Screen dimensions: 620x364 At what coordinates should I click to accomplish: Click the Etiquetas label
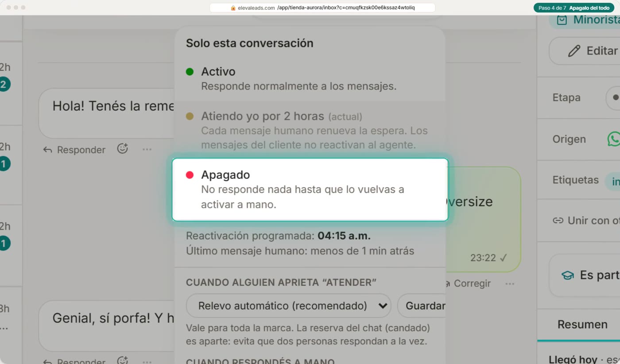point(576,180)
